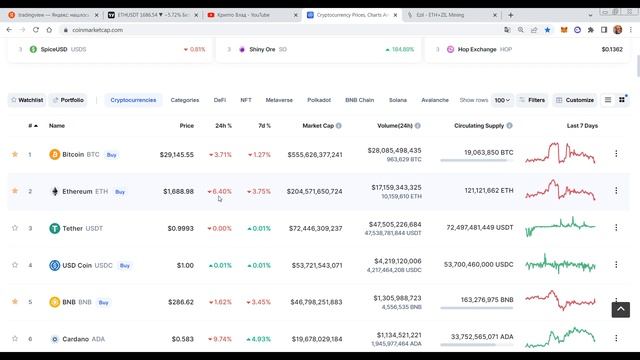Open Chrome profile avatar
Viewport: 640px width, 360px height.
pos(618,30)
